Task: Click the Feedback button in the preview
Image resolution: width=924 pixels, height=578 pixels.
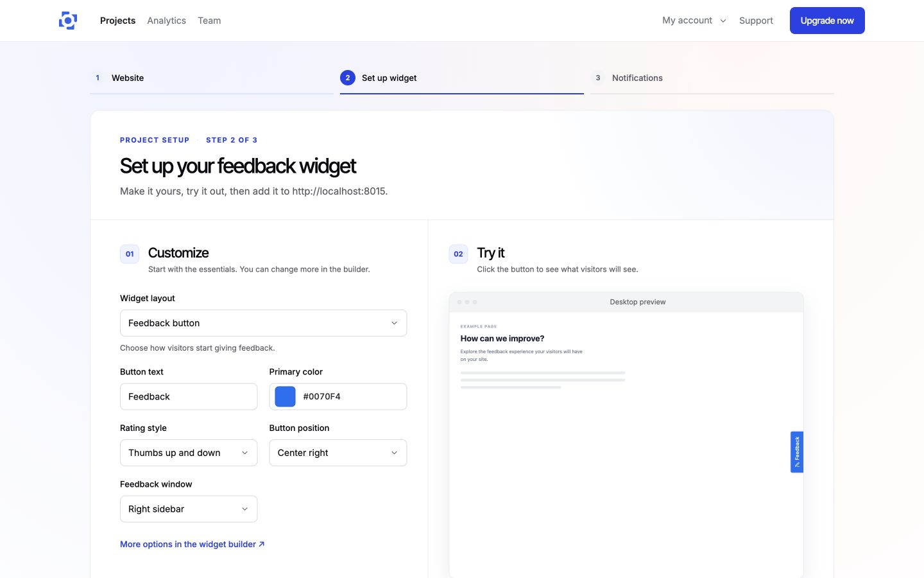Action: tap(797, 452)
